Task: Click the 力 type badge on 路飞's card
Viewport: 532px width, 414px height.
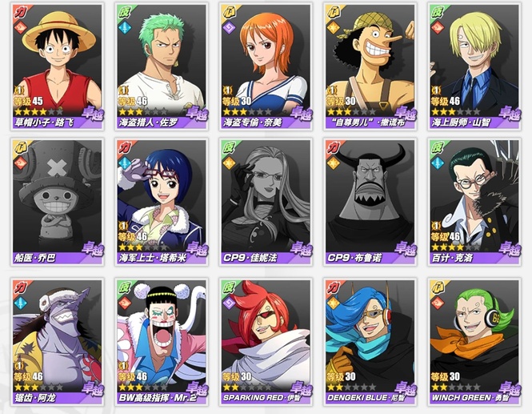Action: tap(20, 13)
